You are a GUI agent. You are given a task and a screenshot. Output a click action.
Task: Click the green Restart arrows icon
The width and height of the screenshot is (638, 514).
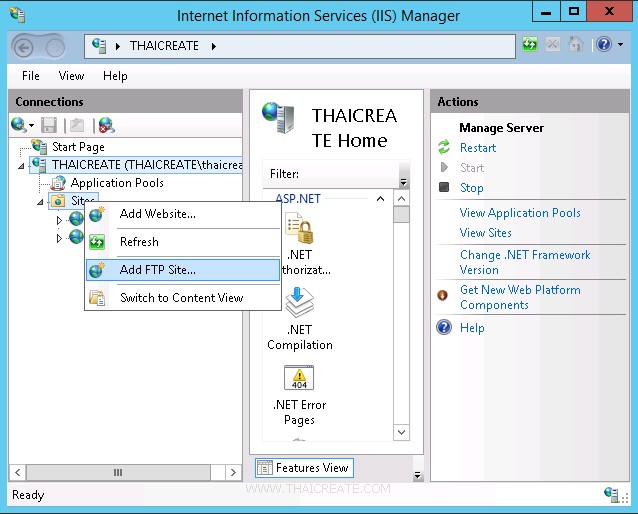[x=444, y=147]
